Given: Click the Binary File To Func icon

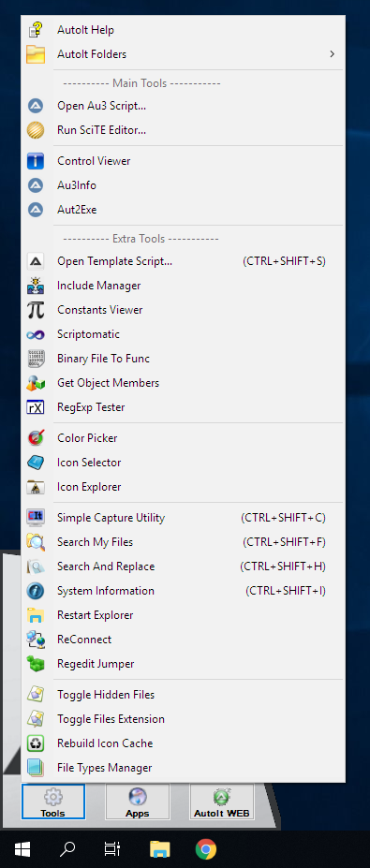Looking at the screenshot, I should point(36,359).
